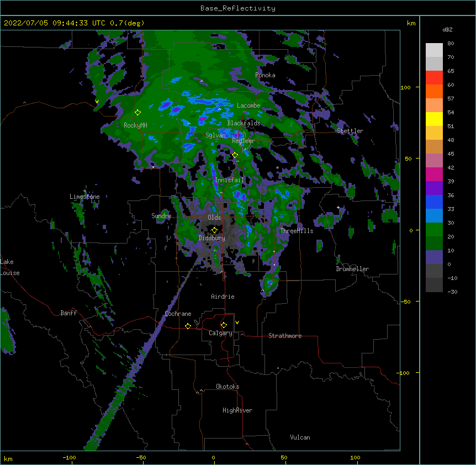Image resolution: width=476 pixels, height=465 pixels.
Task: Select the yellow diamond marker below Cochrane
Action: (188, 326)
